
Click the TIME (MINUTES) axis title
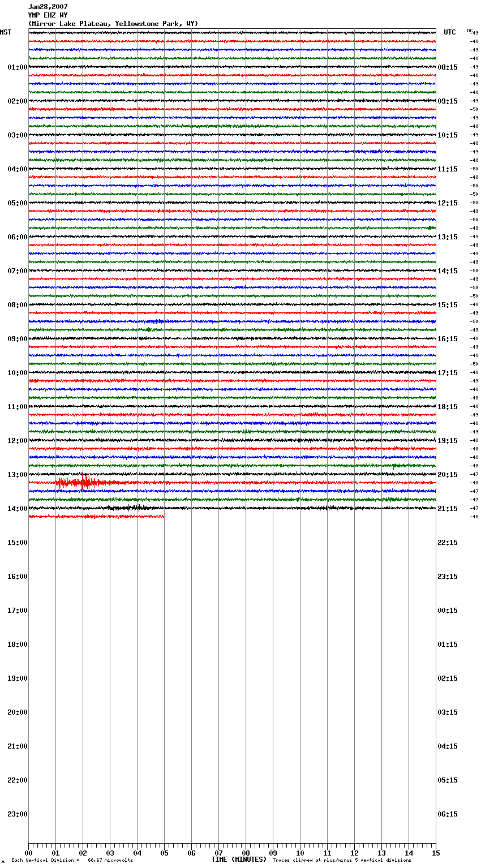(239, 860)
